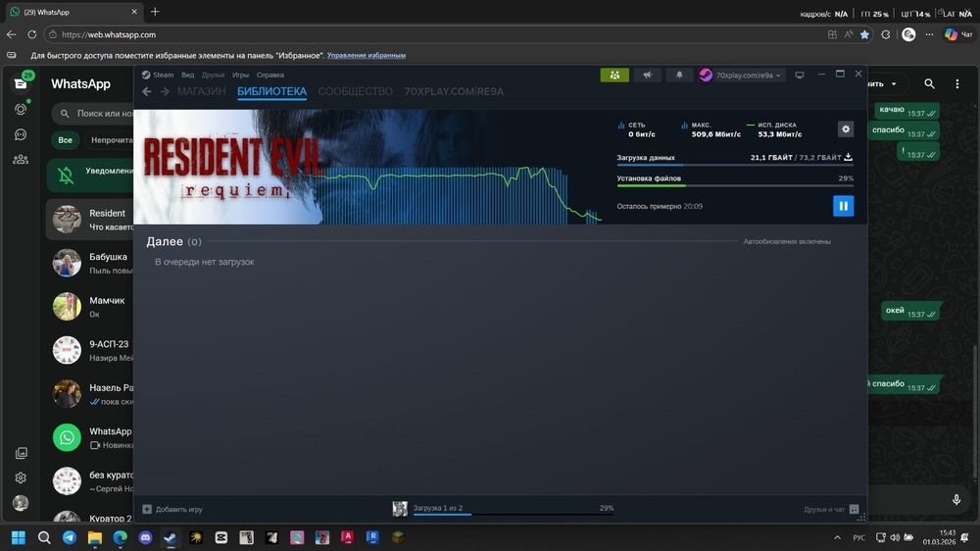Open Windows Start menu
Viewport: 980px width, 551px height.
18,538
